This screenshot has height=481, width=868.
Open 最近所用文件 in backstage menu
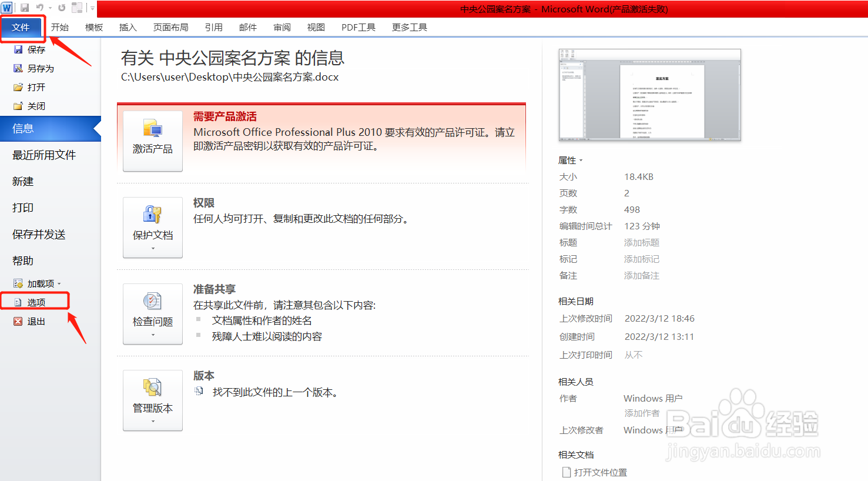tap(44, 155)
